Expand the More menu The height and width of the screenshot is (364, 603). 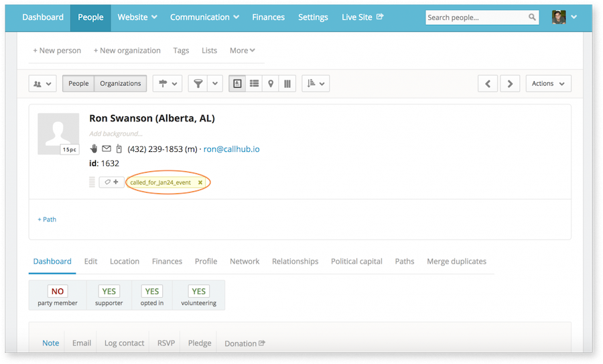(243, 50)
